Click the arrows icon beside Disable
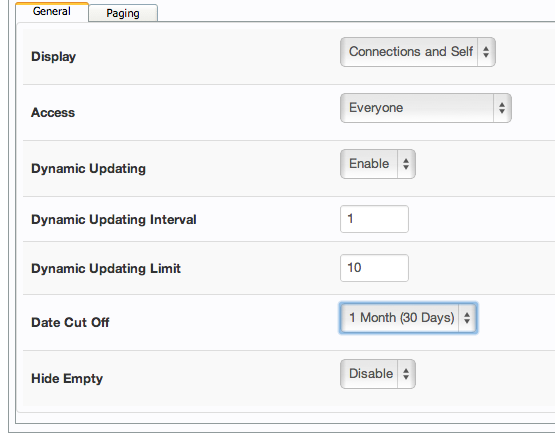Screen dimensions: 555x433 406,374
